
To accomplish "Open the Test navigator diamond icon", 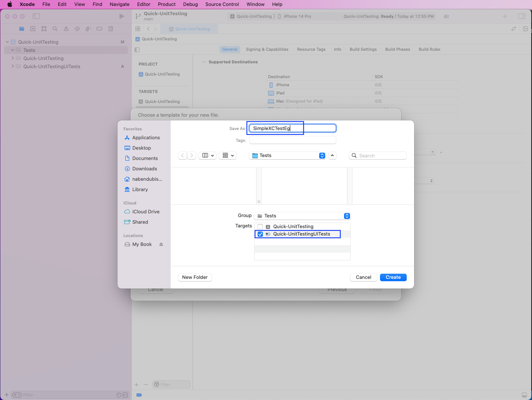I will pyautogui.click(x=77, y=29).
